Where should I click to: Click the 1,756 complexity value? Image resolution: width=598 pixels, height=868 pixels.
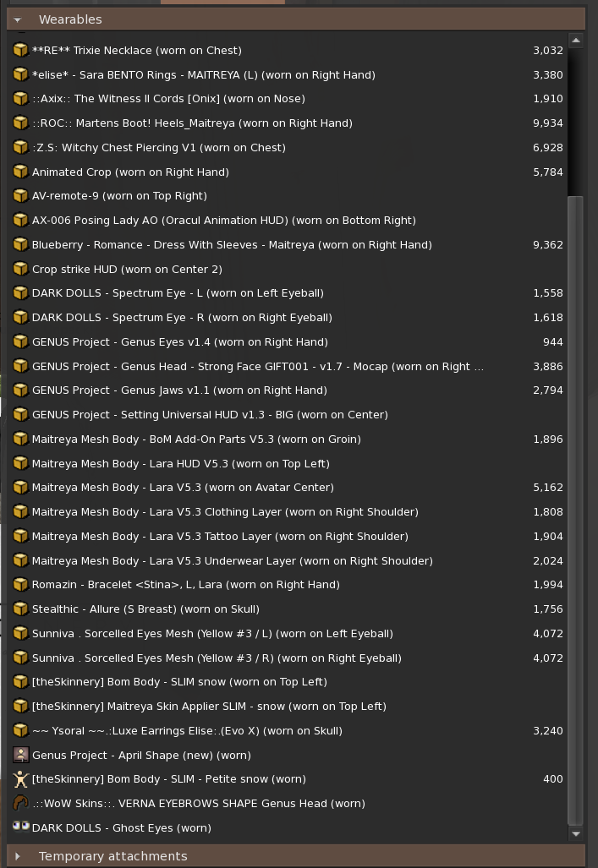click(547, 609)
